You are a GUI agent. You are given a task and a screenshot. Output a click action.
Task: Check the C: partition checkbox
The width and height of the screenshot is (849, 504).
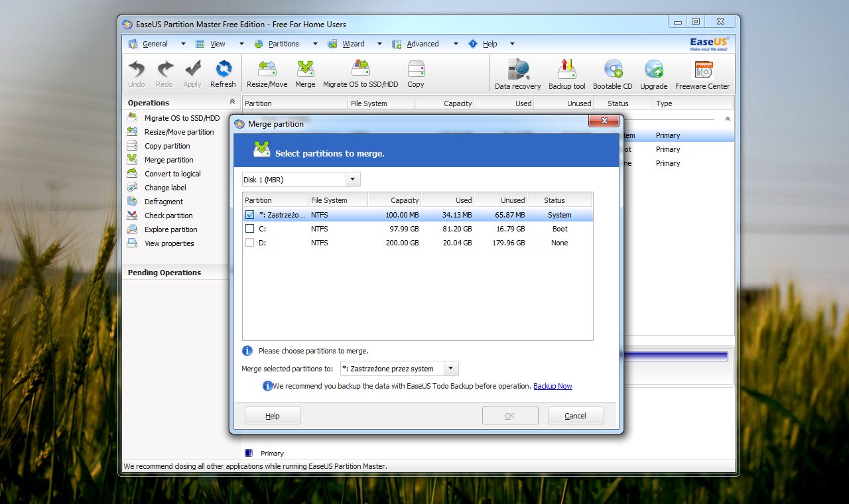click(250, 229)
